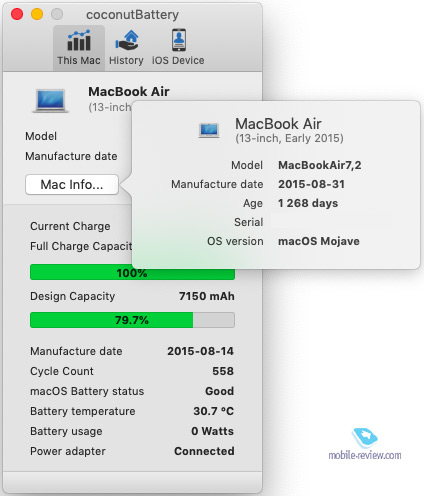Image resolution: width=424 pixels, height=496 pixels.
Task: Click the Power adapter label
Action: click(68, 451)
